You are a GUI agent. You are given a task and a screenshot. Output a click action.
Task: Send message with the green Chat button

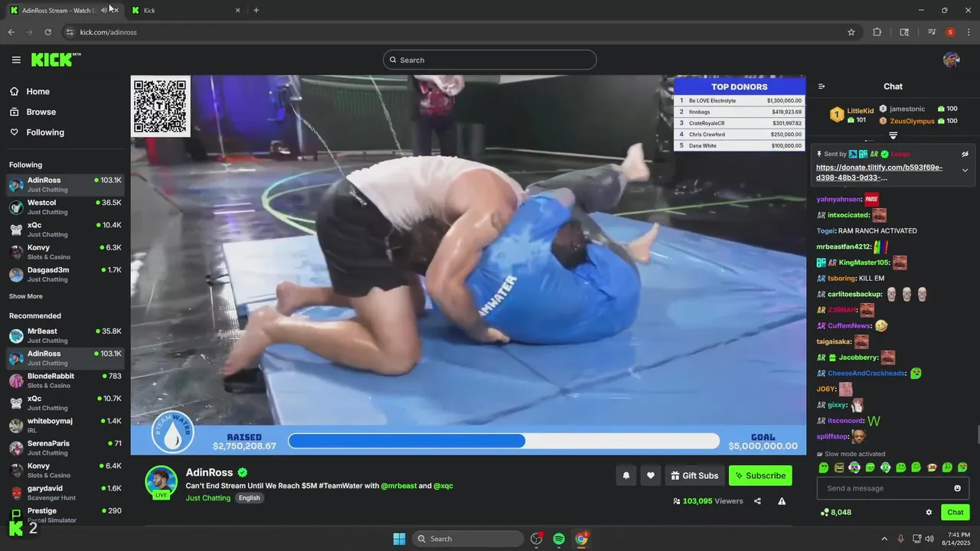(x=955, y=512)
